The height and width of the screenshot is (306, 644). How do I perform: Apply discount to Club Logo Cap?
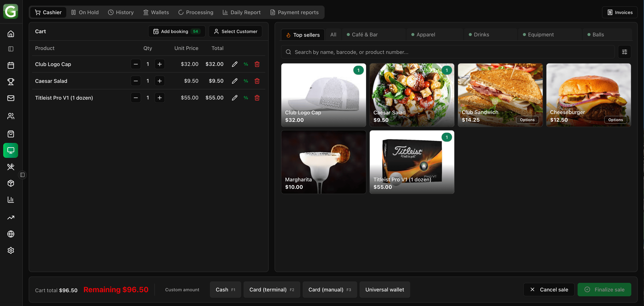(x=246, y=64)
